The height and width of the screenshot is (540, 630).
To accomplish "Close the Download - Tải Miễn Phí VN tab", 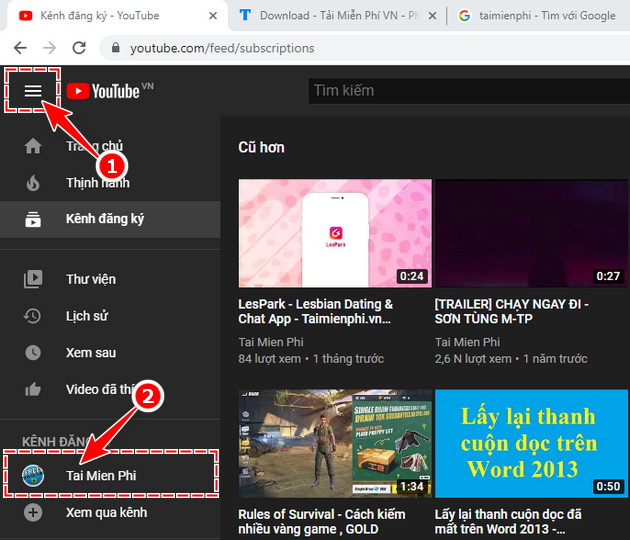I will pyautogui.click(x=432, y=16).
